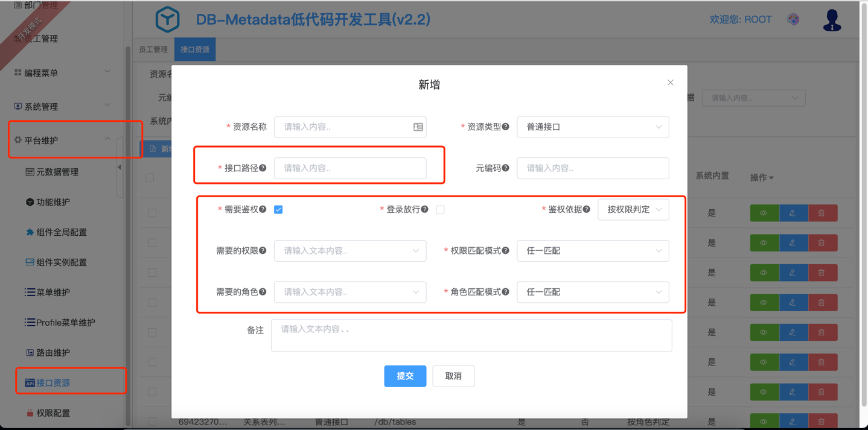Click the help icon beside 元编码

coord(506,168)
